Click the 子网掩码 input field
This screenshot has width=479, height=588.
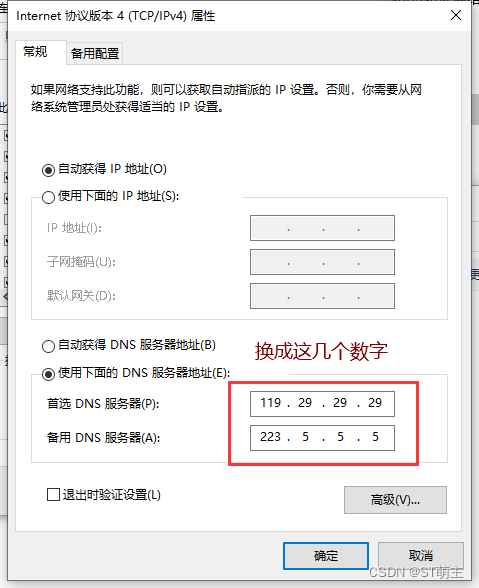point(322,262)
